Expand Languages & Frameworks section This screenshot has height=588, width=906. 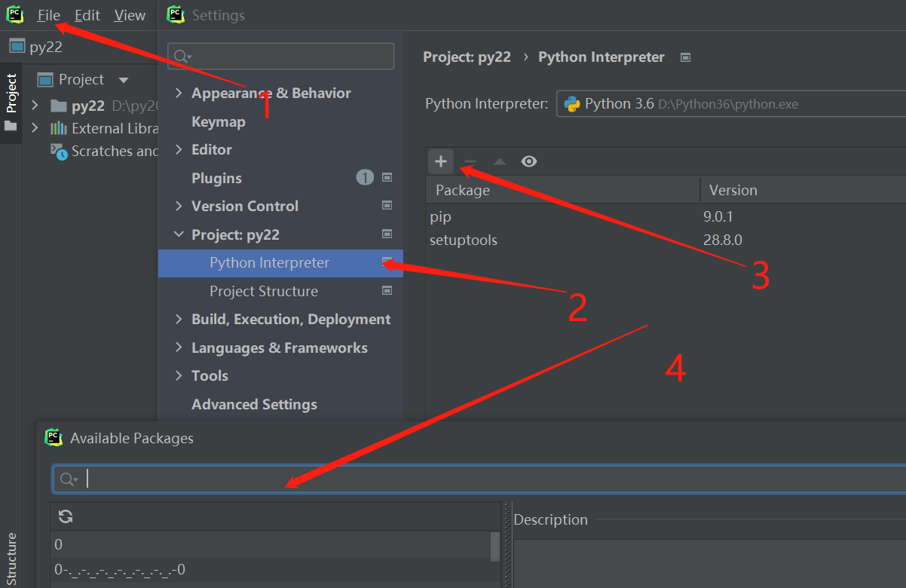[x=179, y=348]
